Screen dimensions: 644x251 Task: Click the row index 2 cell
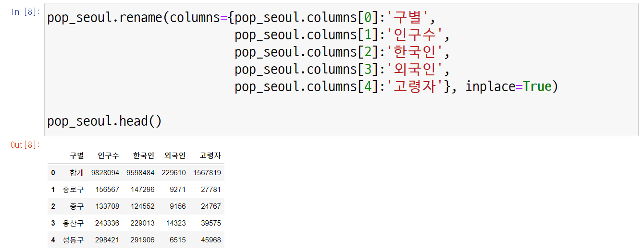(53, 206)
